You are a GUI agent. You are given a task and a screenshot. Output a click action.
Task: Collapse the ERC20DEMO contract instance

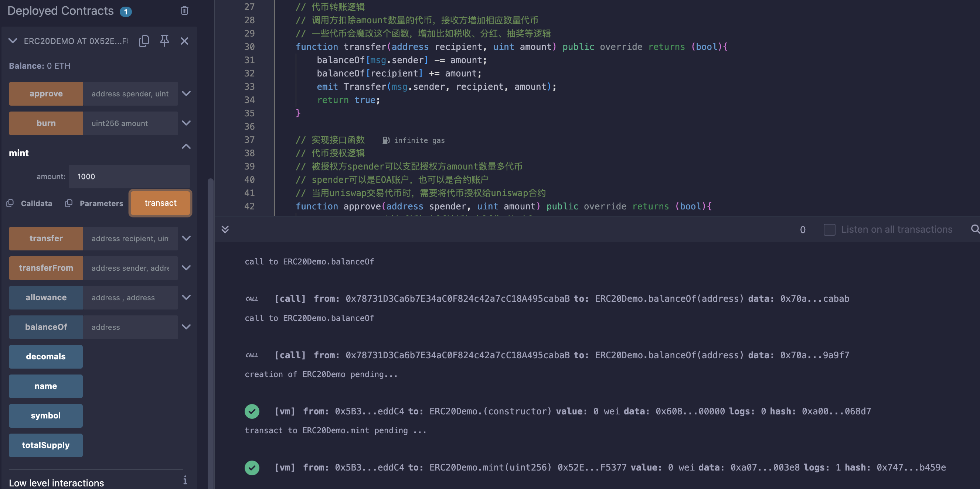tap(13, 41)
